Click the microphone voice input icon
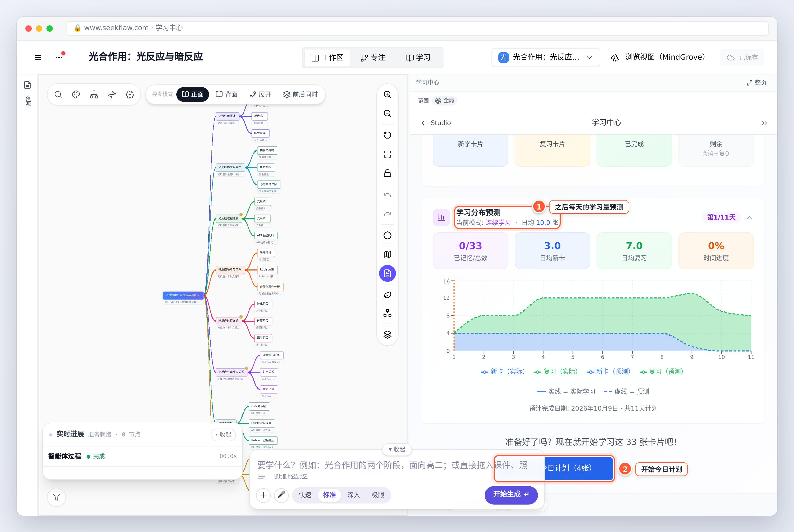794x532 pixels. [281, 495]
